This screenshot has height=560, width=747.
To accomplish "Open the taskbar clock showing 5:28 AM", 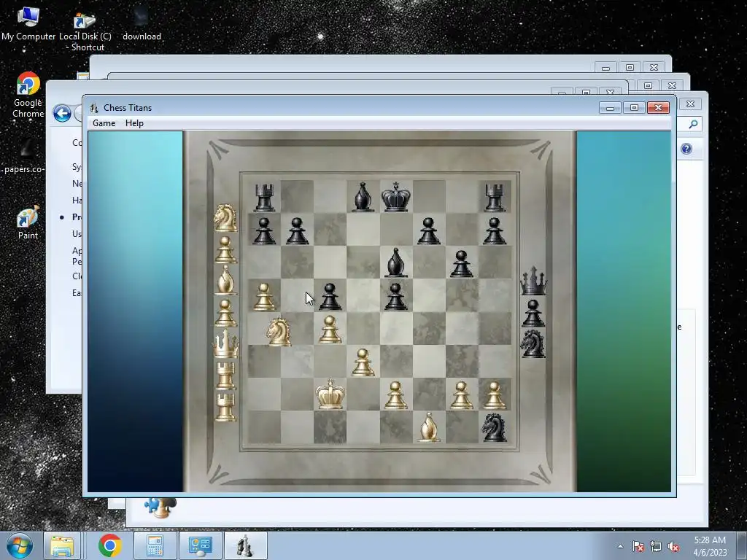I will click(710, 545).
